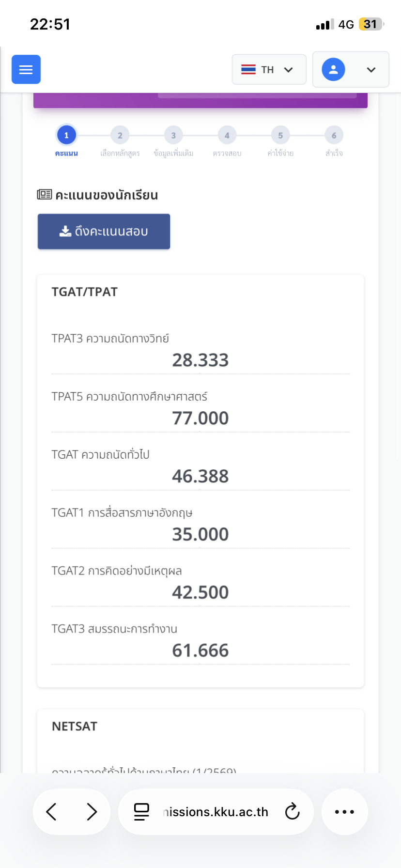Expand the chevron beside the user avatar
The height and width of the screenshot is (868, 401).
click(x=371, y=70)
